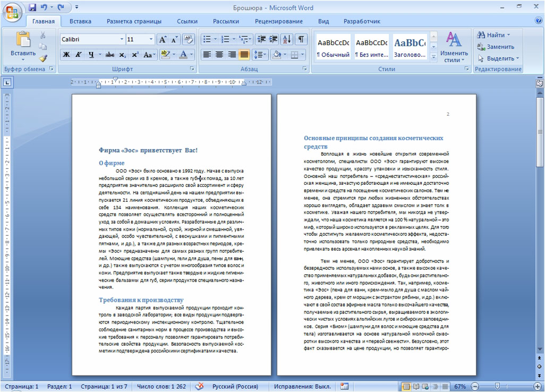
Task: Select the Рассылки tab
Action: point(226,21)
